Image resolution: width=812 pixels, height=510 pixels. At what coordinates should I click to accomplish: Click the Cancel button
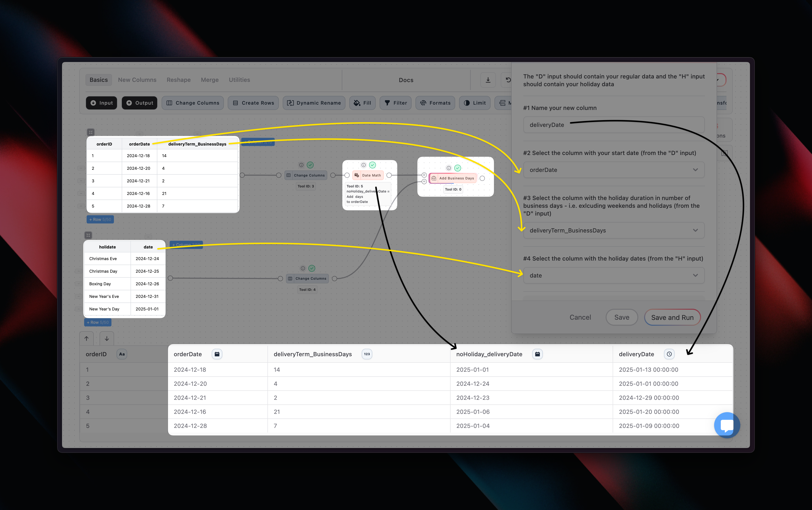coord(580,317)
